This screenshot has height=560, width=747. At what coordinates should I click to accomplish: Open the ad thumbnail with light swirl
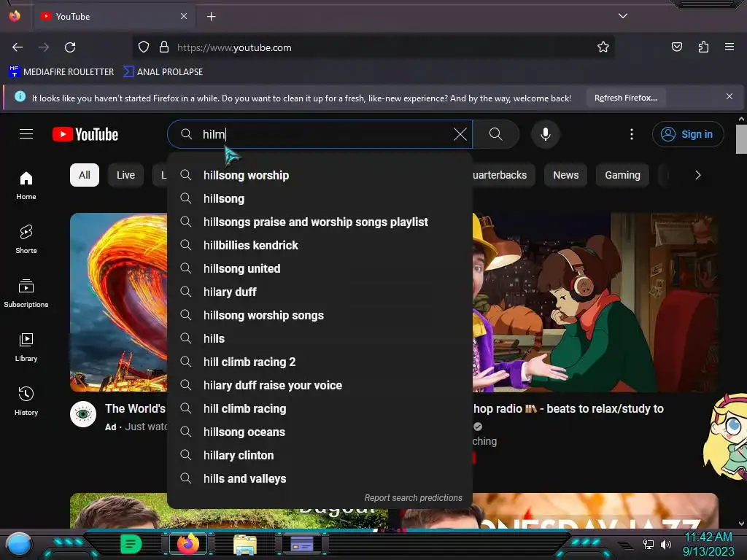(119, 302)
